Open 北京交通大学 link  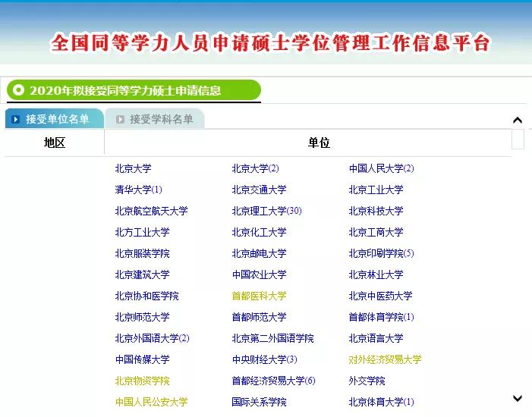[259, 190]
